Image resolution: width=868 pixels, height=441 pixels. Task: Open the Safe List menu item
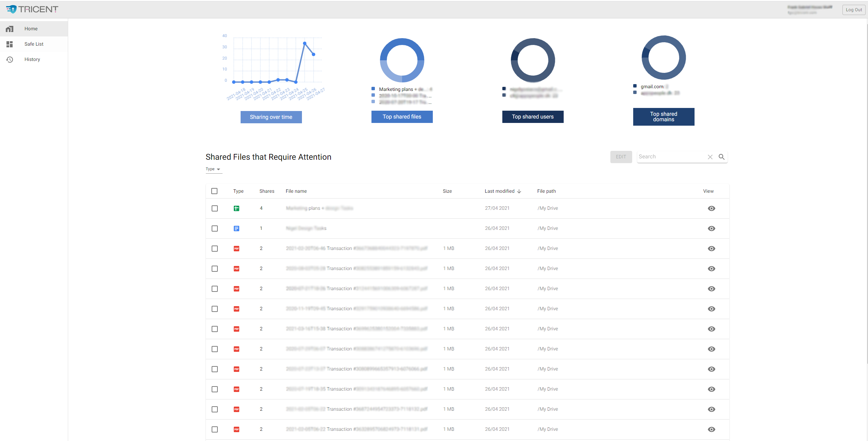[x=34, y=44]
